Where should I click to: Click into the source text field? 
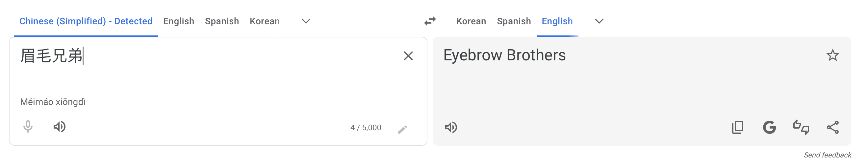pyautogui.click(x=209, y=71)
